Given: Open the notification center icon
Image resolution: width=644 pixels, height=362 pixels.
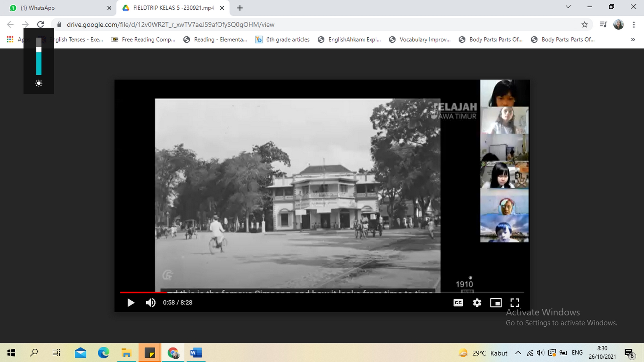Looking at the screenshot, I should (x=629, y=353).
